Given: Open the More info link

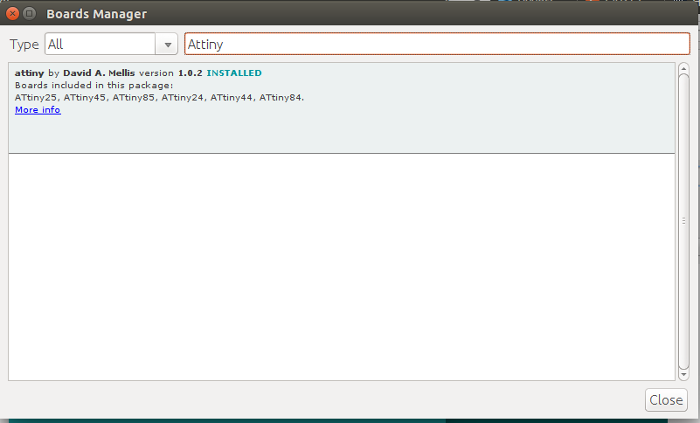Looking at the screenshot, I should (x=38, y=110).
